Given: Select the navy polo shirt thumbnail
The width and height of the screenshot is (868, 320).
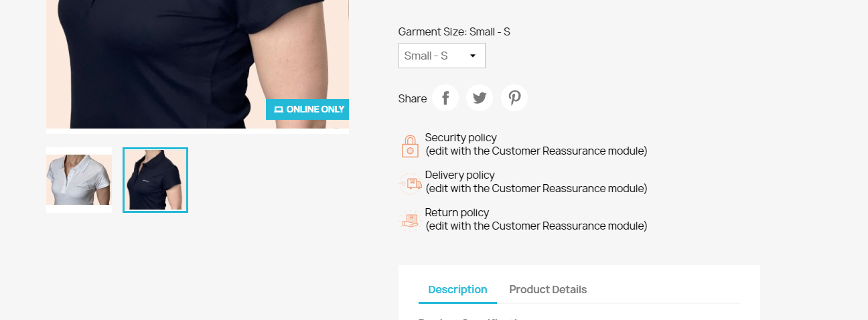Looking at the screenshot, I should pos(155,180).
